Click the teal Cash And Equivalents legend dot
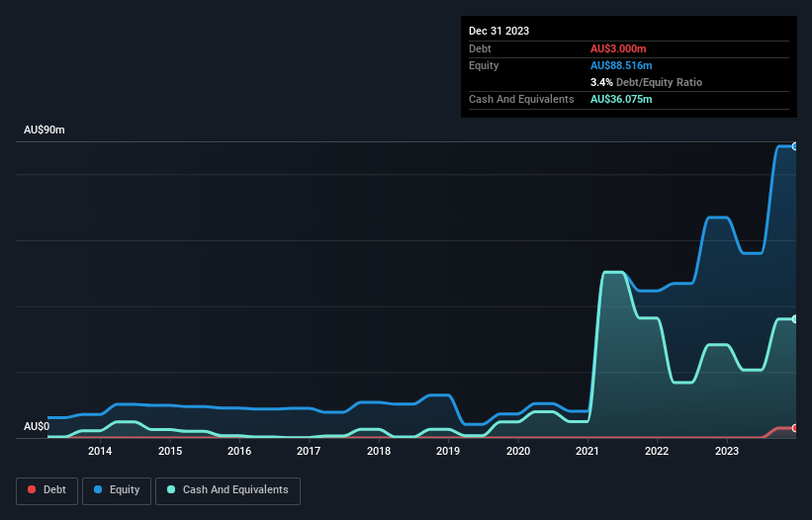The width and height of the screenshot is (812, 520). coord(171,489)
